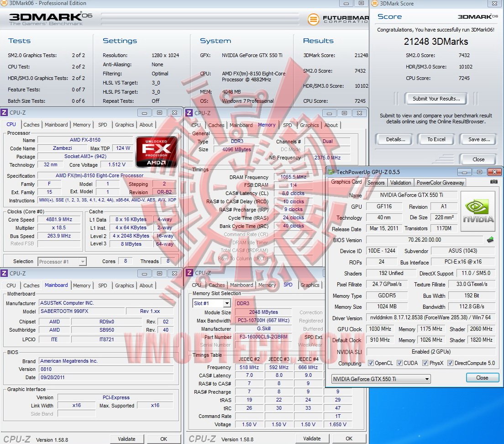Open the Slot #1 memory slot dropdown
Viewport: 504px width, 444px height.
coord(211,303)
